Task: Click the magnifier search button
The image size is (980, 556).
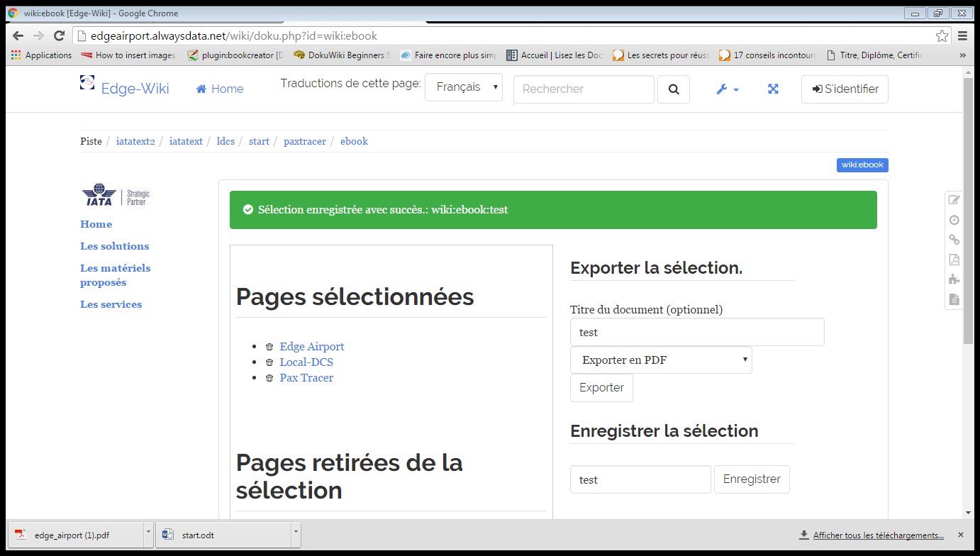Action: tap(674, 89)
